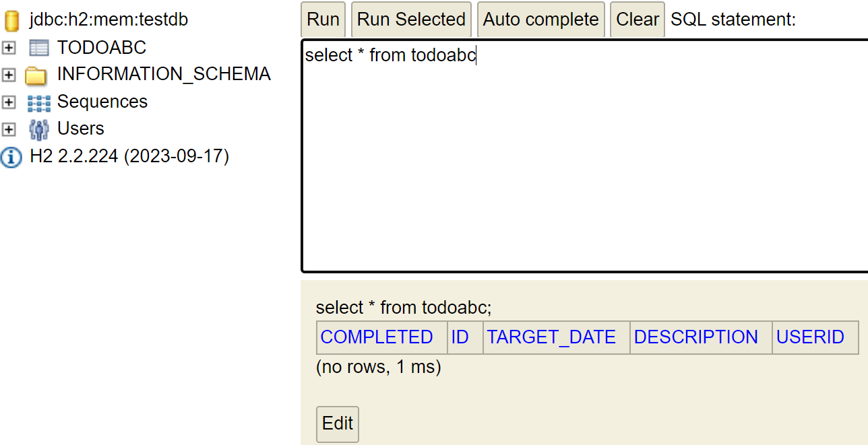The width and height of the screenshot is (868, 445).
Task: Click the yellow database cylinder icon
Action: tap(11, 21)
